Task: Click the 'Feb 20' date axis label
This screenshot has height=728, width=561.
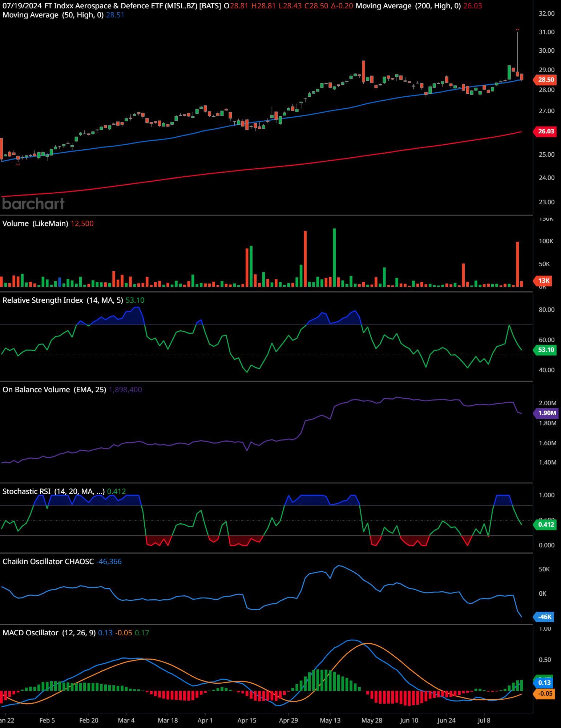Action: pyautogui.click(x=89, y=720)
